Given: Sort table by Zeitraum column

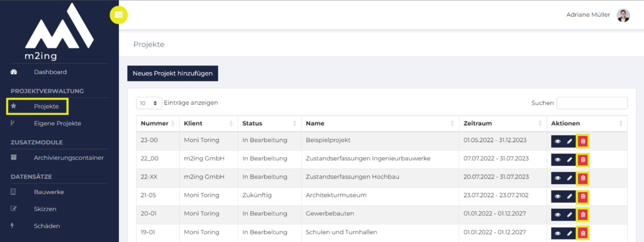Looking at the screenshot, I should [503, 123].
